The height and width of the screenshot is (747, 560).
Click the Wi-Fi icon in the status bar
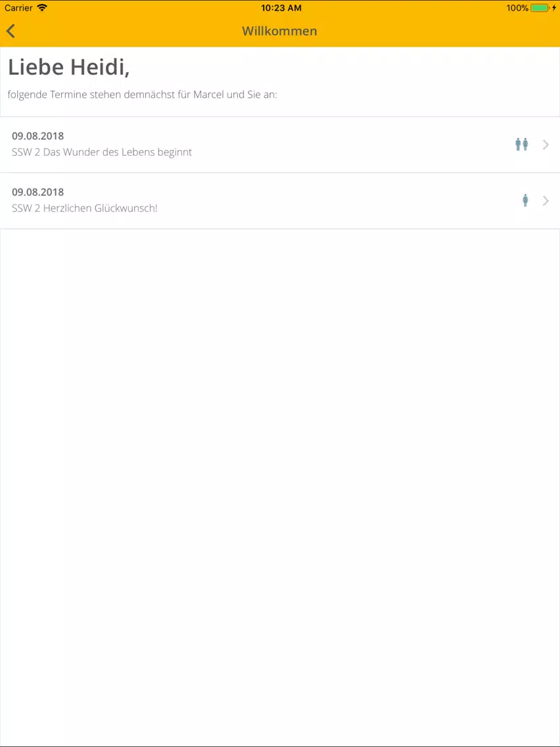coord(42,8)
